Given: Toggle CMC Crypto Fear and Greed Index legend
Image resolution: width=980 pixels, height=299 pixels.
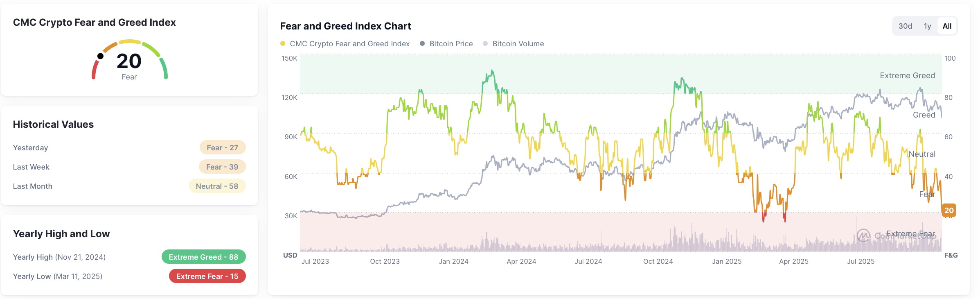Looking at the screenshot, I should tap(345, 44).
